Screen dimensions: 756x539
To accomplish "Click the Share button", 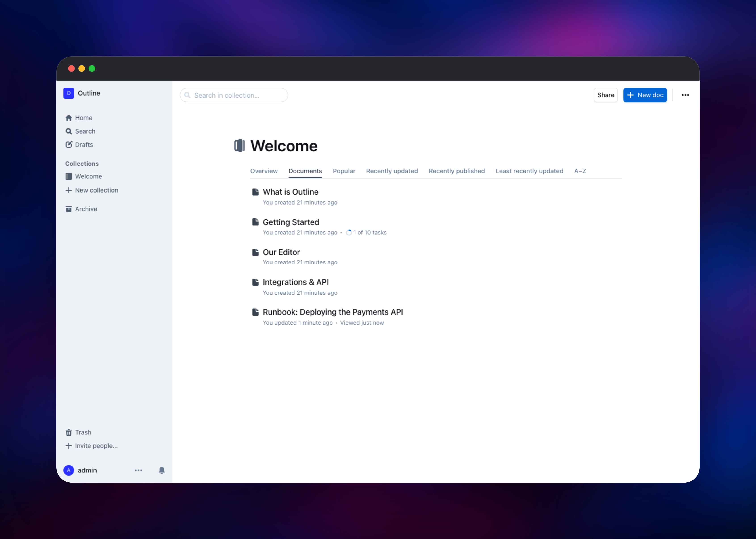I will click(x=606, y=95).
